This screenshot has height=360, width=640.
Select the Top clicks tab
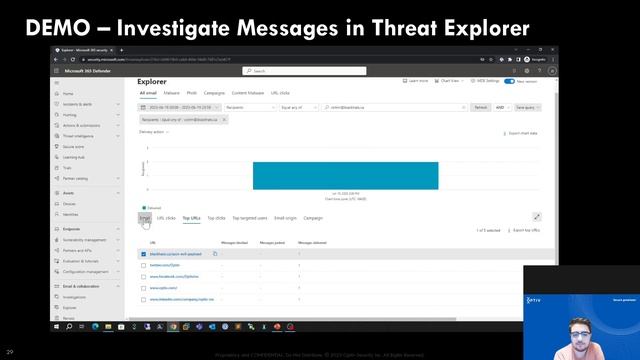(x=216, y=218)
